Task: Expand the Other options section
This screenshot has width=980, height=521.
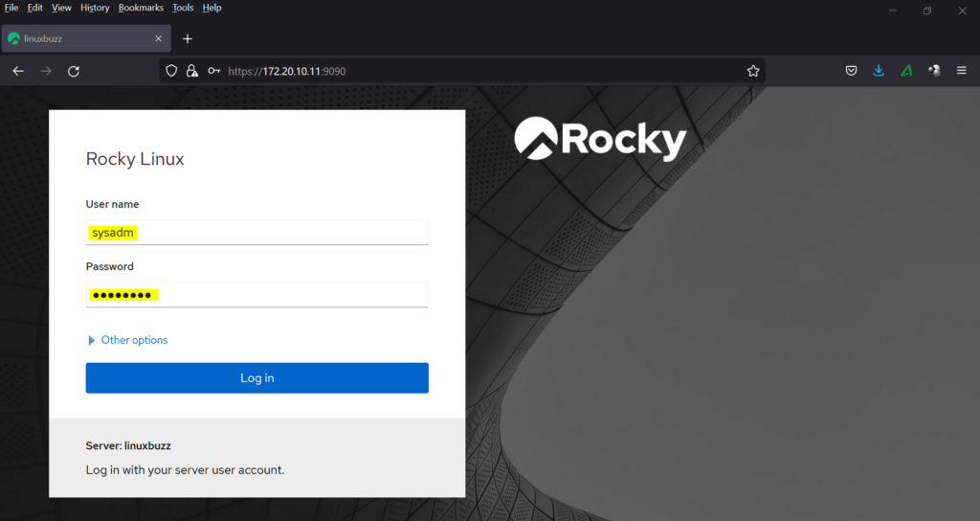Action: coord(128,340)
